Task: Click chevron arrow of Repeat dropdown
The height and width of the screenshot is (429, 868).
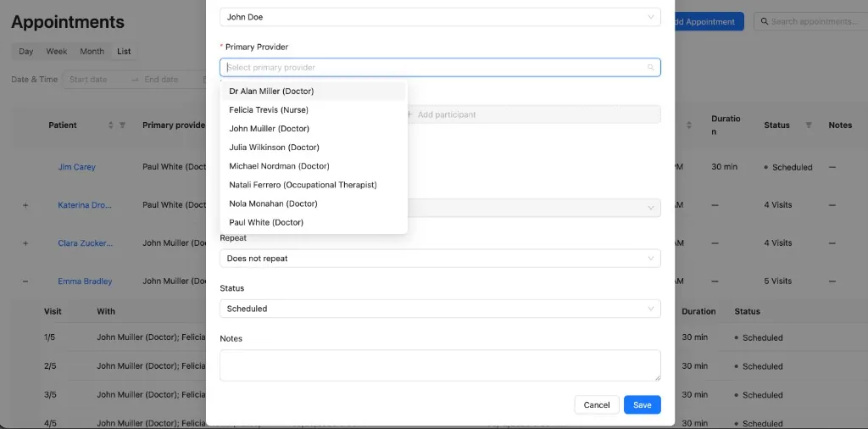Action: tap(651, 259)
